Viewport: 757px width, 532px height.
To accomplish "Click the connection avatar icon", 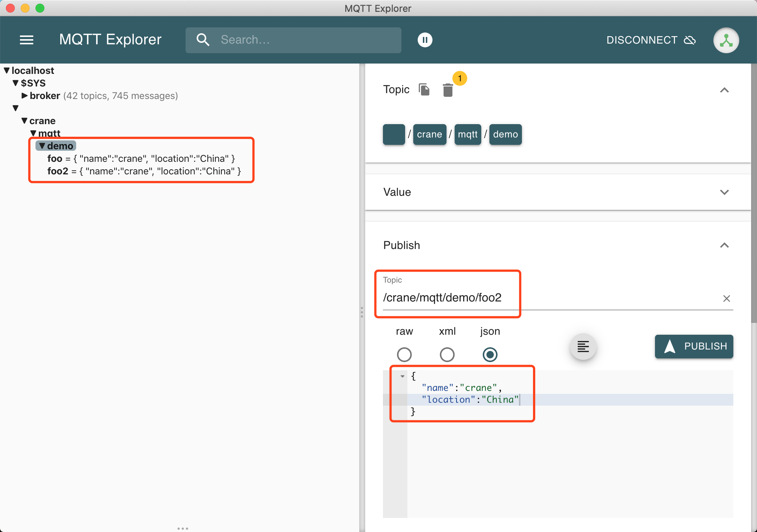I will coord(726,40).
